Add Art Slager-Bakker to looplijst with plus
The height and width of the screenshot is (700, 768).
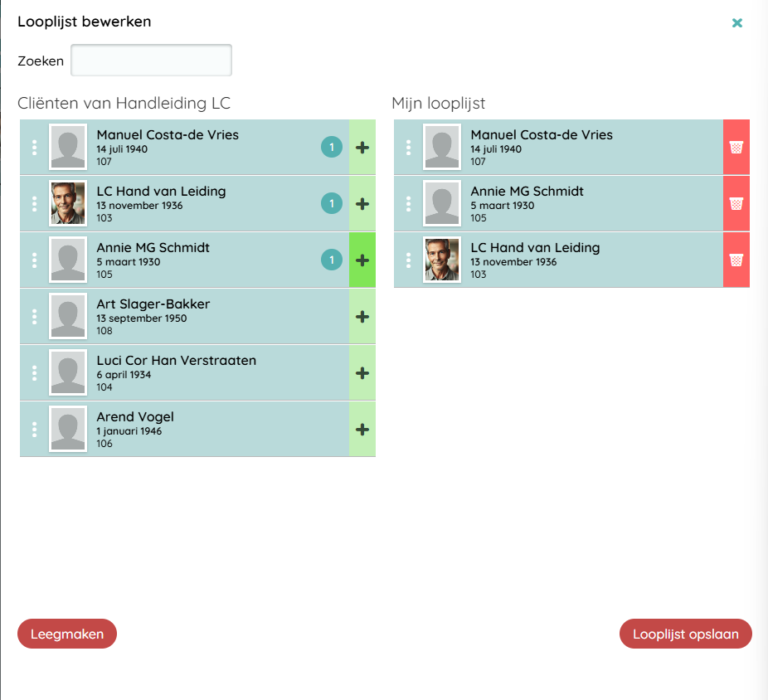(x=362, y=317)
